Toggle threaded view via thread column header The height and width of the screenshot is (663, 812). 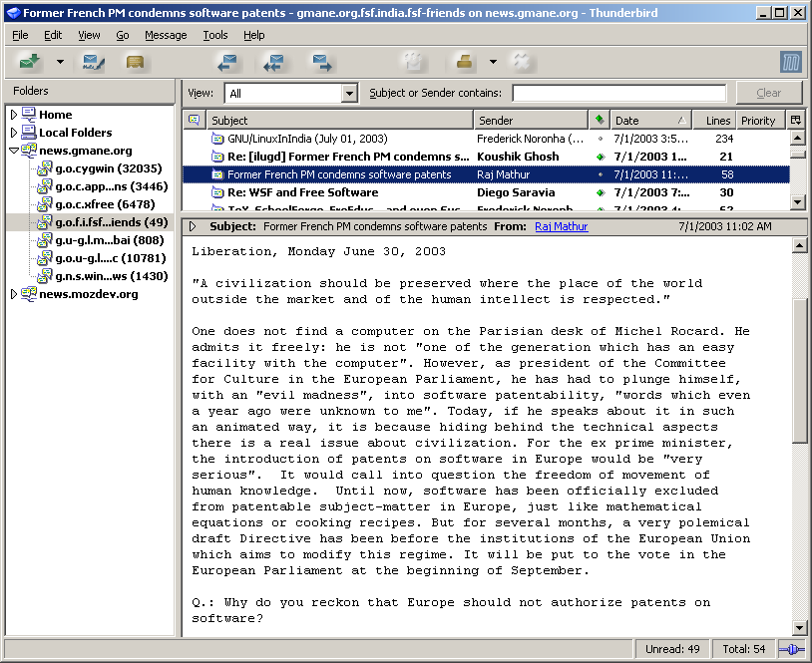tap(195, 121)
